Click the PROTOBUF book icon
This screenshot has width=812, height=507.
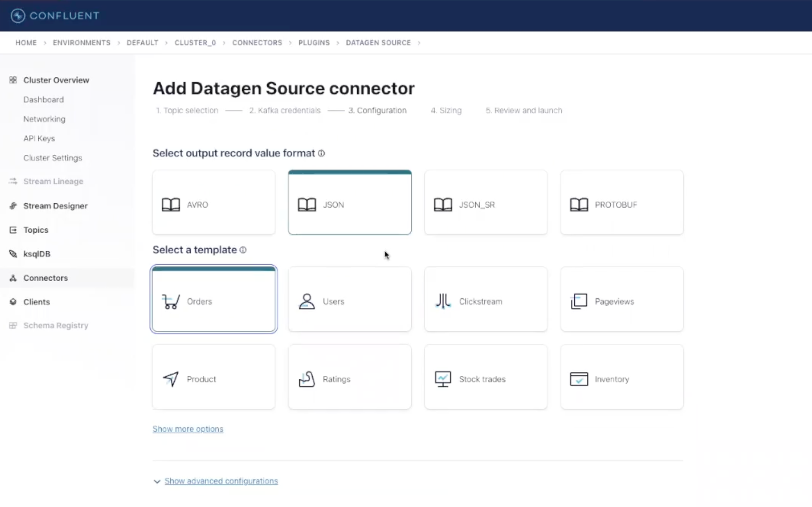pos(579,205)
